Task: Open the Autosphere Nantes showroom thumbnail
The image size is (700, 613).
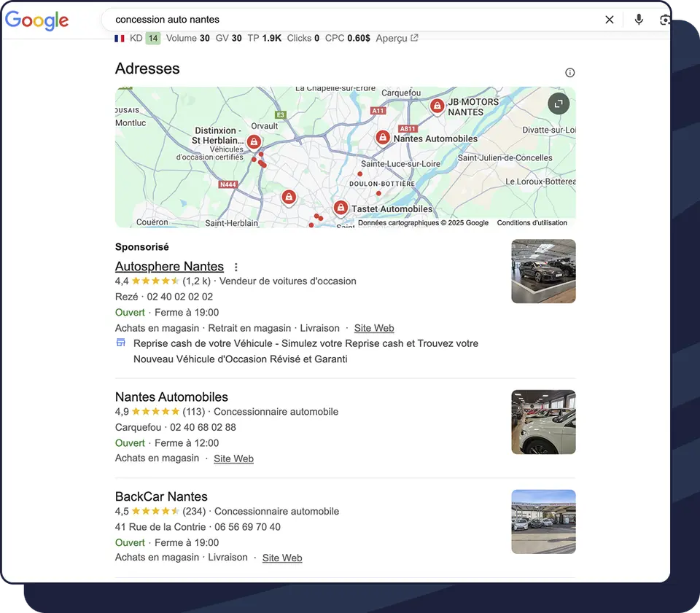Action: pyautogui.click(x=543, y=271)
